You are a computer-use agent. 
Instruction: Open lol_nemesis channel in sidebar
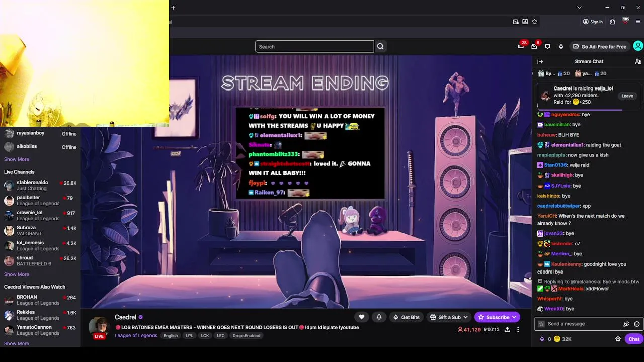click(40, 246)
